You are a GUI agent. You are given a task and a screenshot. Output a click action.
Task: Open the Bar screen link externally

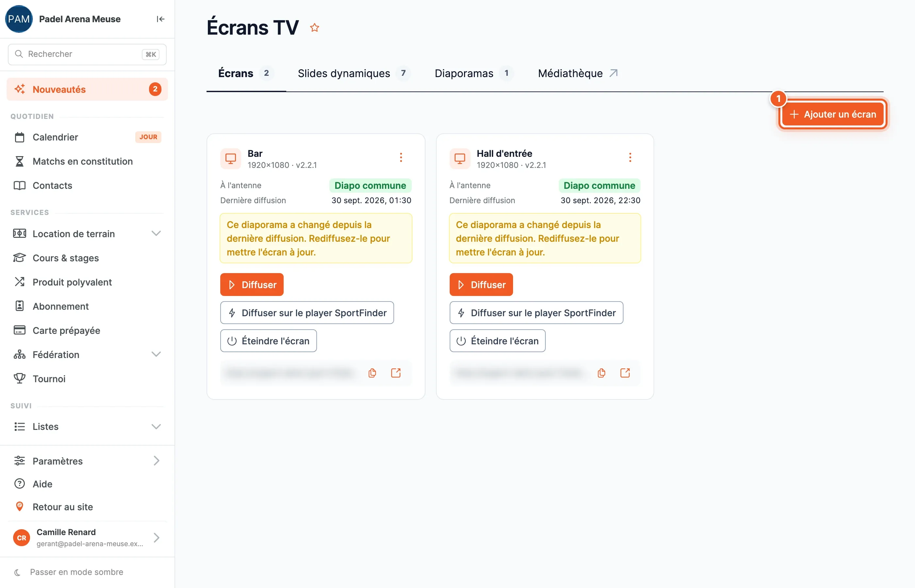point(396,373)
